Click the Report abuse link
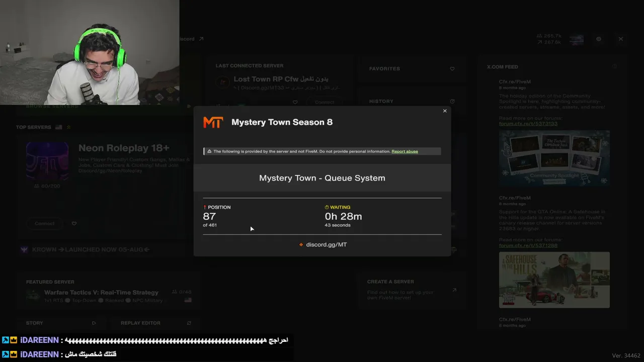Viewport: 644px width, 362px height. point(405,151)
